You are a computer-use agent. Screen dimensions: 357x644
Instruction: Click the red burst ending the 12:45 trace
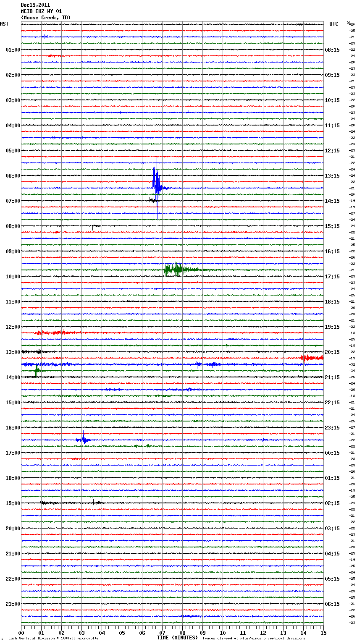point(312,358)
